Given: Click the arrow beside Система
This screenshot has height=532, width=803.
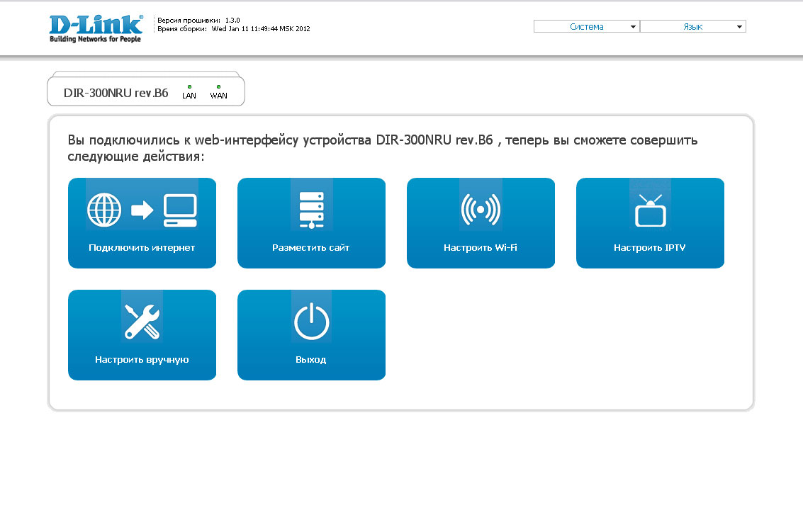Looking at the screenshot, I should (633, 27).
